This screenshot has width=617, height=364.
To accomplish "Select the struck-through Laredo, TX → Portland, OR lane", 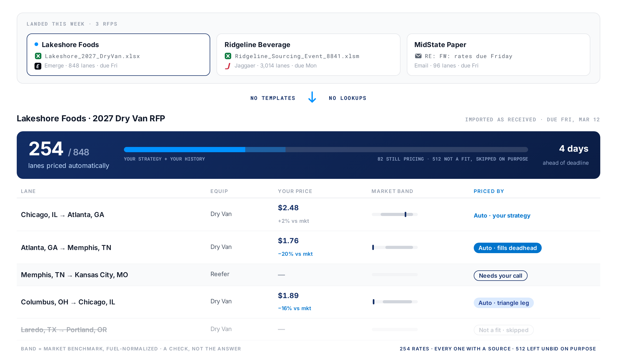I will (308, 329).
